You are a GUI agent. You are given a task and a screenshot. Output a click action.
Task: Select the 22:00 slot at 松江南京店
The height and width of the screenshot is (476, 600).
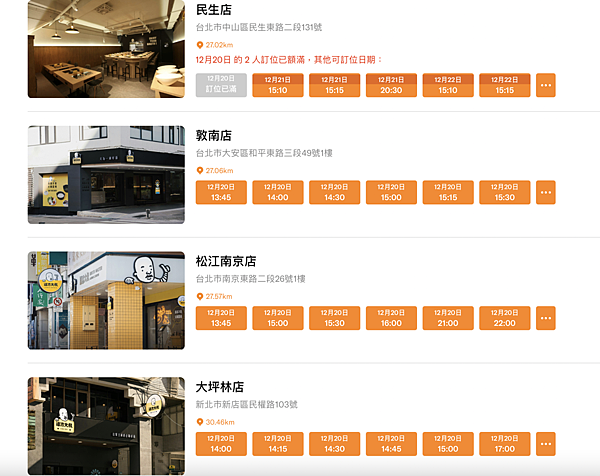click(x=505, y=318)
